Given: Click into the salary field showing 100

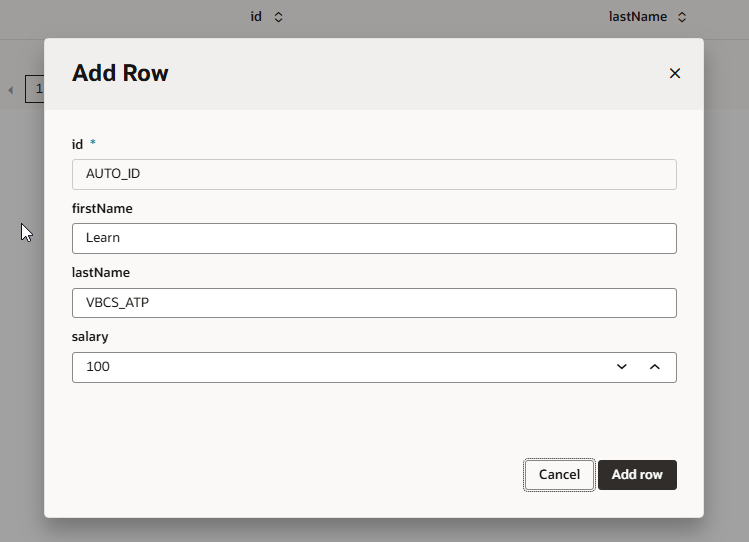Looking at the screenshot, I should [x=340, y=367].
